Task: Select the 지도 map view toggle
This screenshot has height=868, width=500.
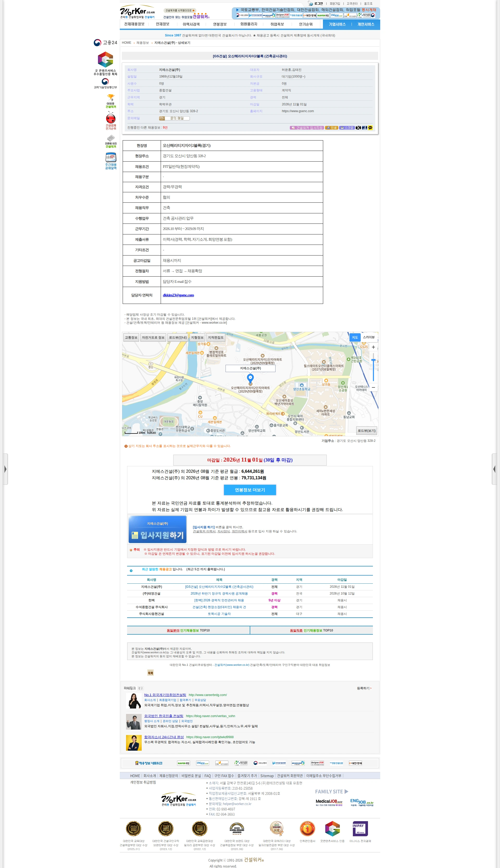Action: tap(355, 337)
